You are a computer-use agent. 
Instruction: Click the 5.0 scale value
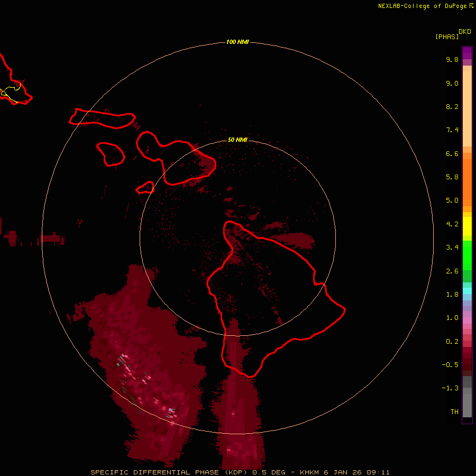(x=452, y=200)
